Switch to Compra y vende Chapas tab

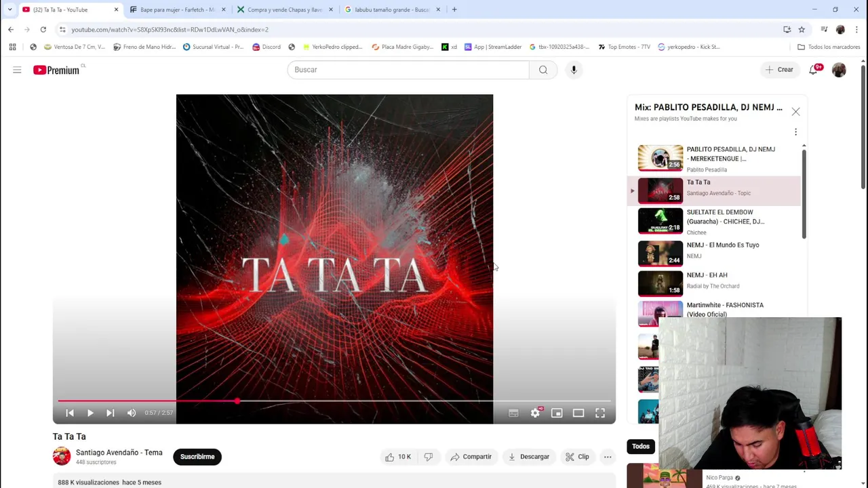284,9
